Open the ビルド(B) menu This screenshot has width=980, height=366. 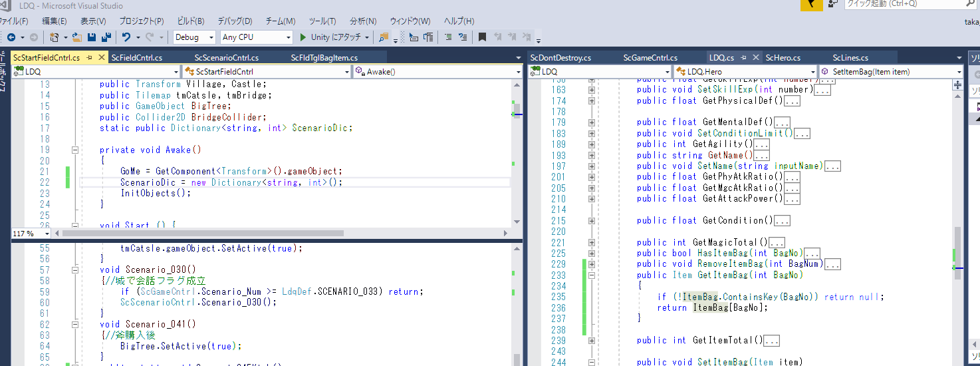pyautogui.click(x=191, y=21)
